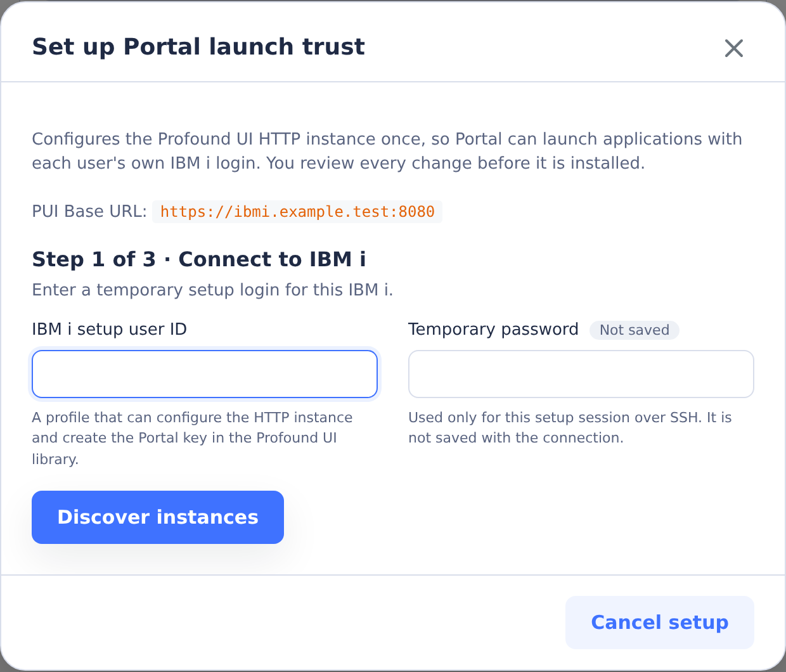Click the PUI Base URL label
Screen dimensions: 786x672
click(x=89, y=212)
